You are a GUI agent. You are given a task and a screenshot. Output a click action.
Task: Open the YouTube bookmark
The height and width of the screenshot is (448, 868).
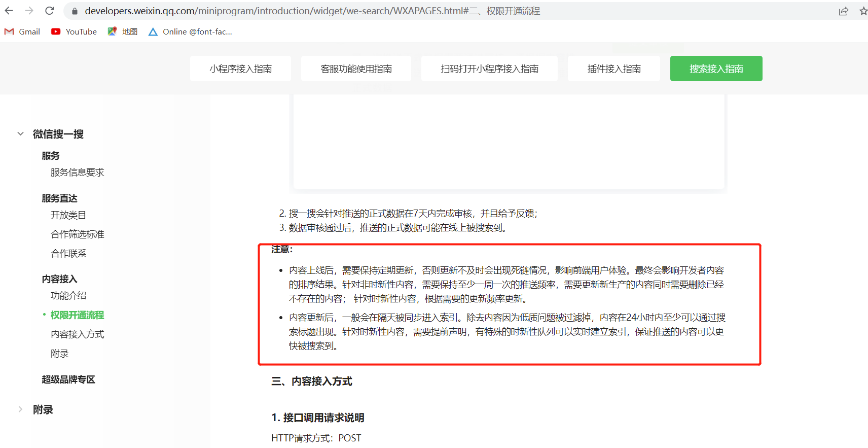point(74,31)
